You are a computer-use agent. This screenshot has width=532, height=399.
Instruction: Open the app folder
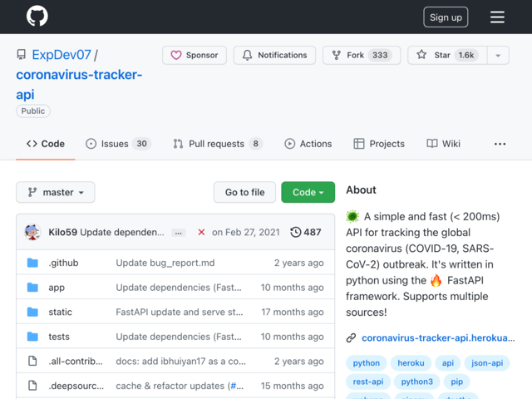click(x=57, y=288)
